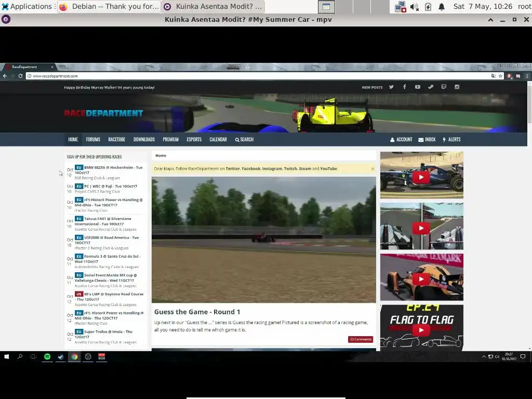
Task: Click the Home breadcrumb
Action: [161, 155]
